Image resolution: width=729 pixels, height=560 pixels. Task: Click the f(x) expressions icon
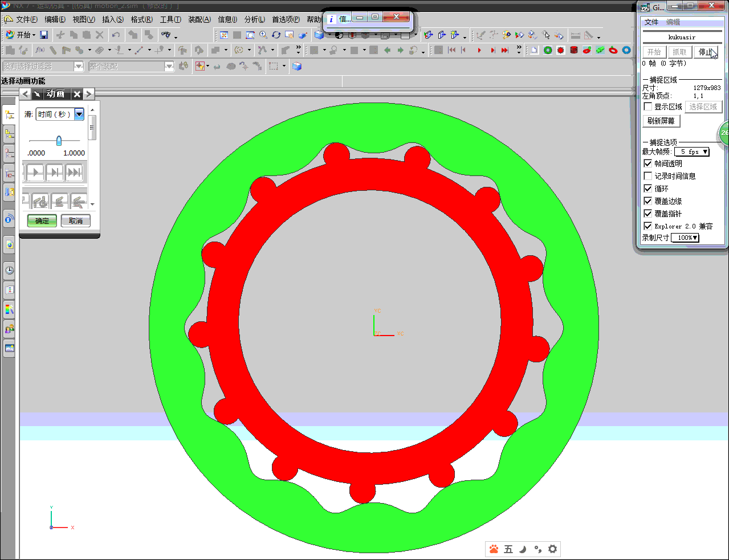(x=40, y=50)
